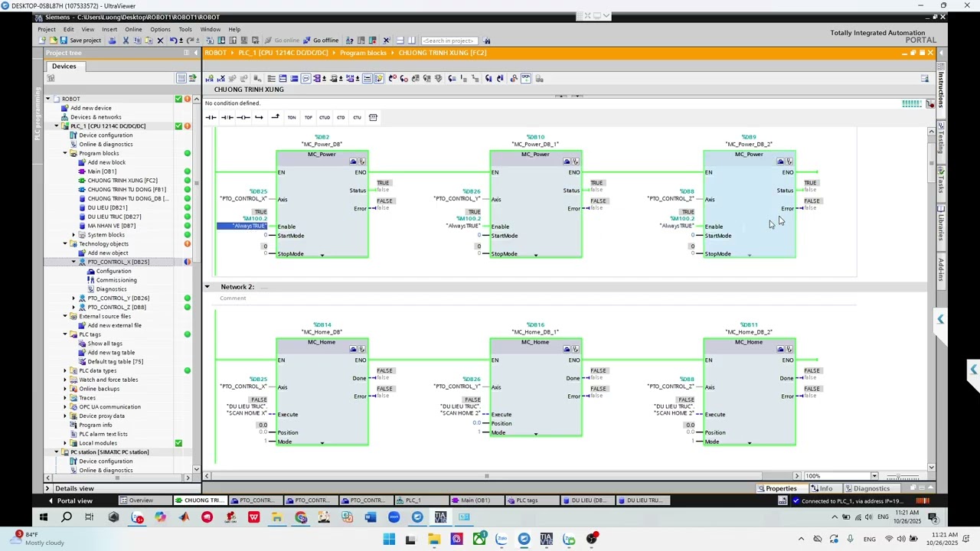The image size is (980, 551).
Task: Add a CTU counter instruction
Action: [357, 117]
